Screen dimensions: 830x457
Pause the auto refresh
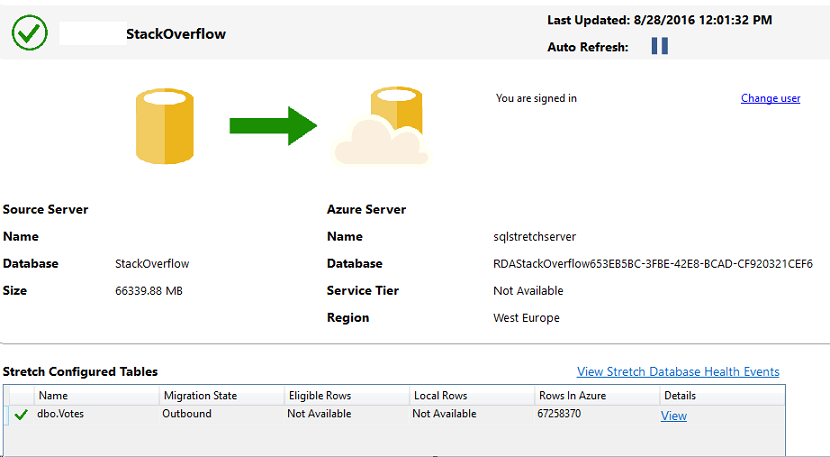659,46
